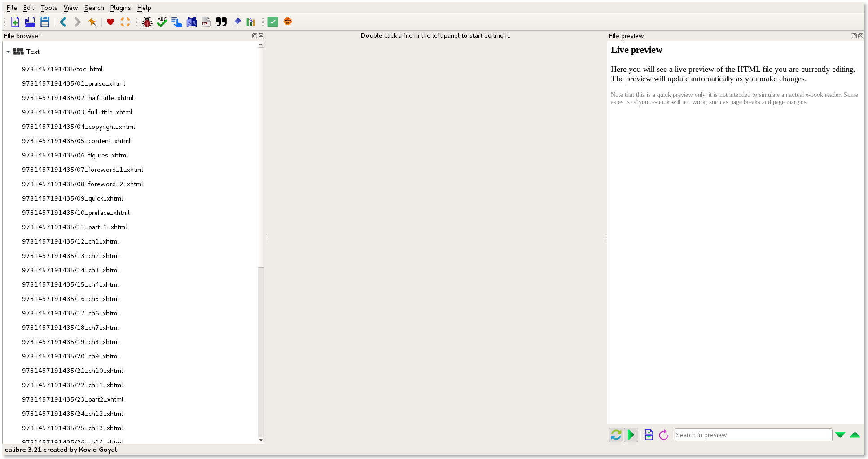Click the blue back arrow icon
Viewport: 868px width, 459px height.
pos(63,22)
